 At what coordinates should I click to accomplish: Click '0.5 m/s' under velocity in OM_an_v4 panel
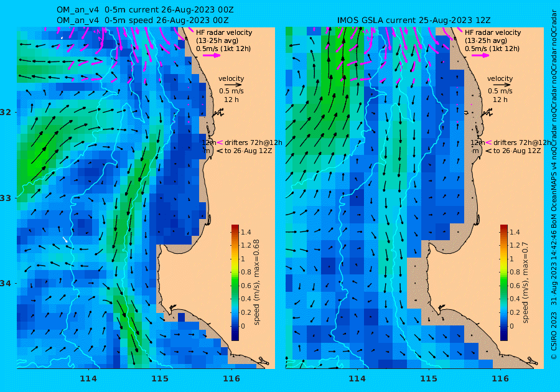click(231, 91)
